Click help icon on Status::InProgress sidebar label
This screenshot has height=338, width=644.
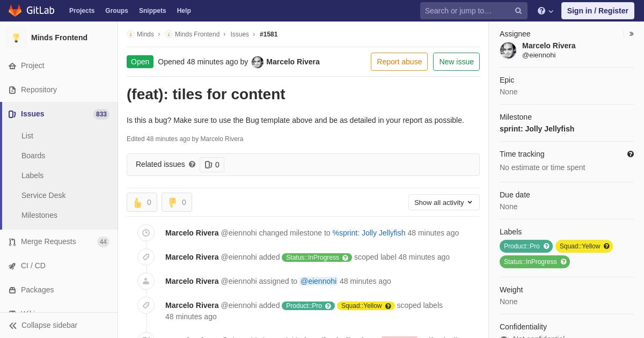[x=563, y=262]
